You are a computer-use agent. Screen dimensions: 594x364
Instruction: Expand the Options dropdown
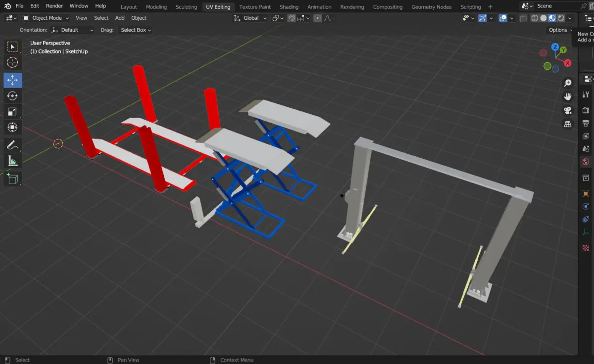pyautogui.click(x=560, y=30)
